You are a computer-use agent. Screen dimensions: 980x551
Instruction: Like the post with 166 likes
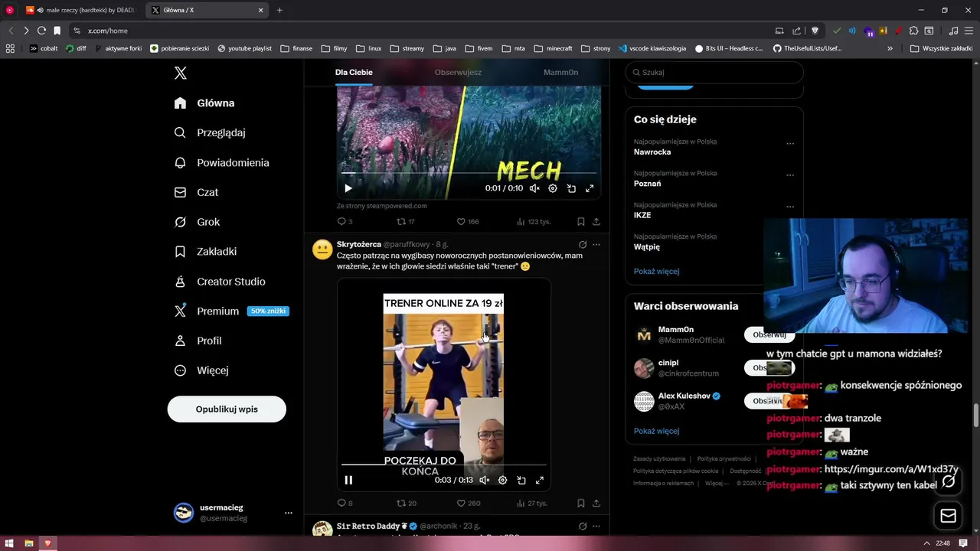point(468,221)
